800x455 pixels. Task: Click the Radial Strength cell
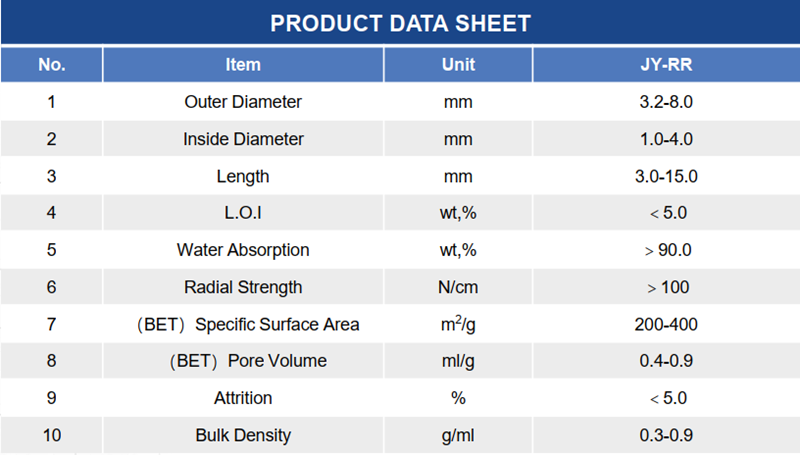(243, 287)
